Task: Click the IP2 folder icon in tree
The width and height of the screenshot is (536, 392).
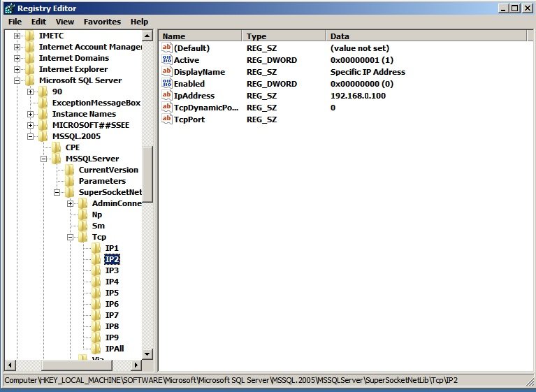Action: coord(96,259)
